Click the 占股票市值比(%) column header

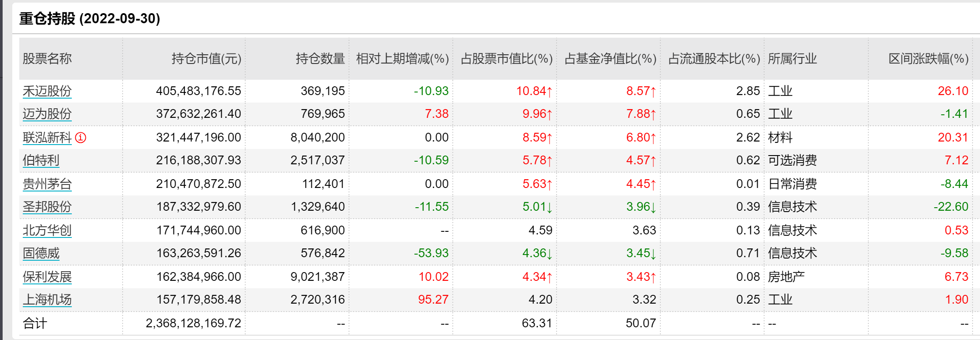pos(506,59)
